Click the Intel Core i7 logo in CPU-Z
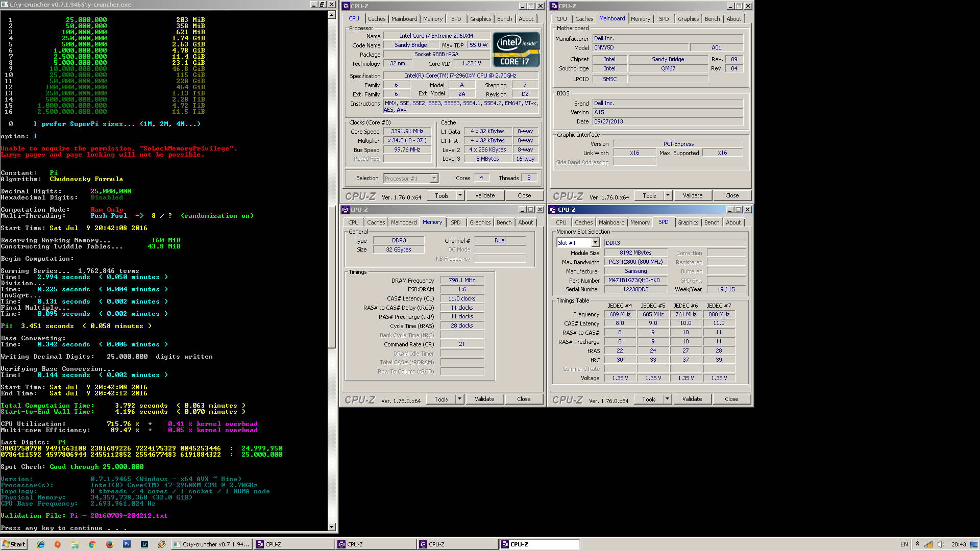The image size is (980, 551). pos(516,49)
